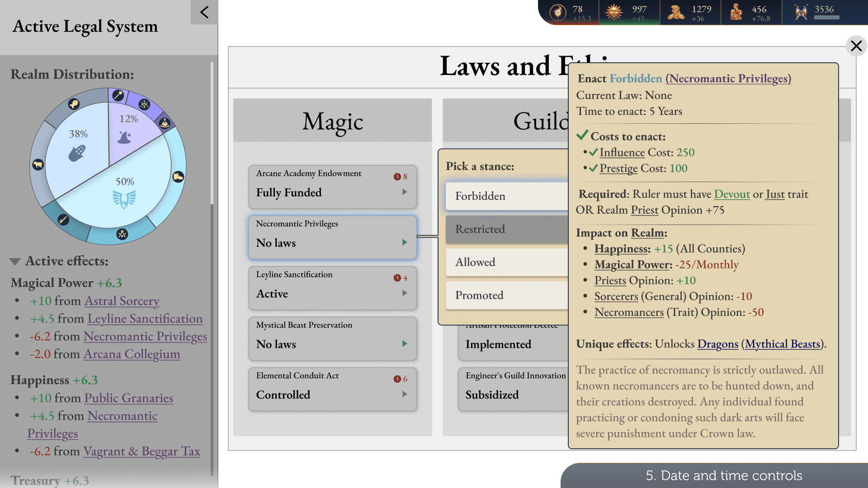Click the gold coins treasury icon
Image resolution: width=868 pixels, height=488 pixels.
(x=676, y=12)
